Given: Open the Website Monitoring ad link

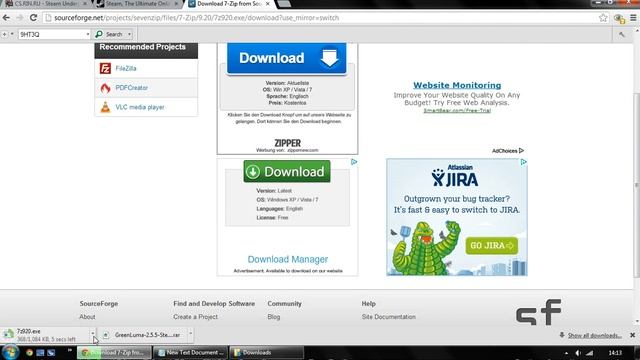Looking at the screenshot, I should (457, 85).
